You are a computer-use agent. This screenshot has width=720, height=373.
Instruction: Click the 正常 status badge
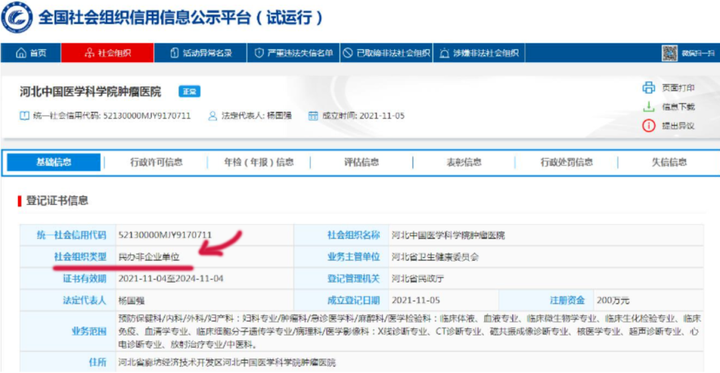(189, 92)
